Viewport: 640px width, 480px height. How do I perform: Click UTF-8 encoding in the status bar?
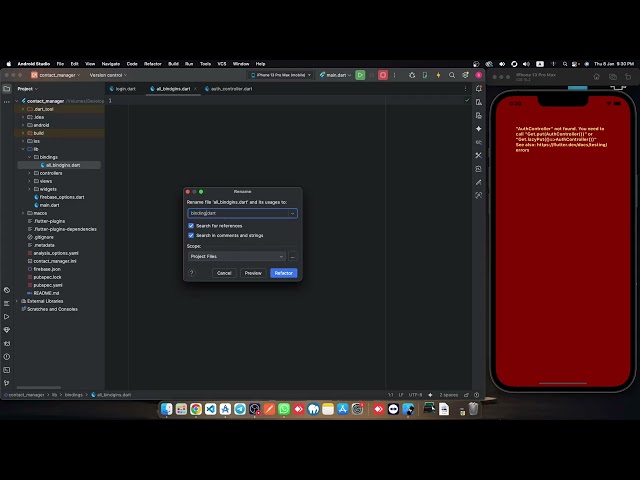pyautogui.click(x=415, y=395)
